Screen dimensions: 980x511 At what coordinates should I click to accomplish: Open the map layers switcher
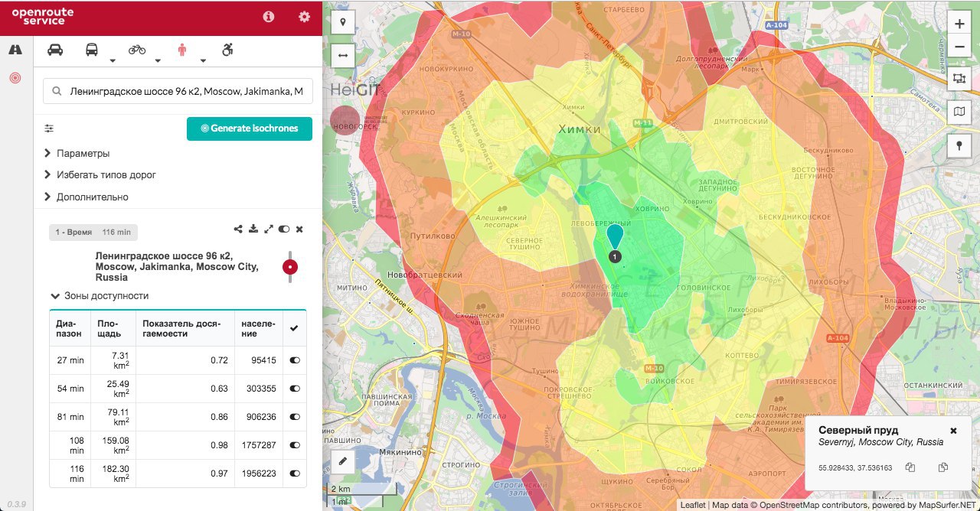[959, 112]
